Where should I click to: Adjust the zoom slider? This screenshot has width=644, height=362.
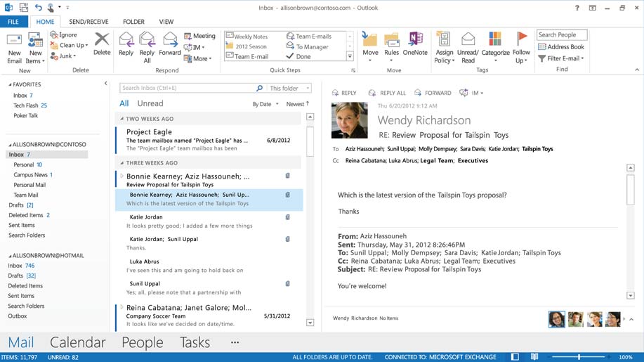[x=579, y=357]
